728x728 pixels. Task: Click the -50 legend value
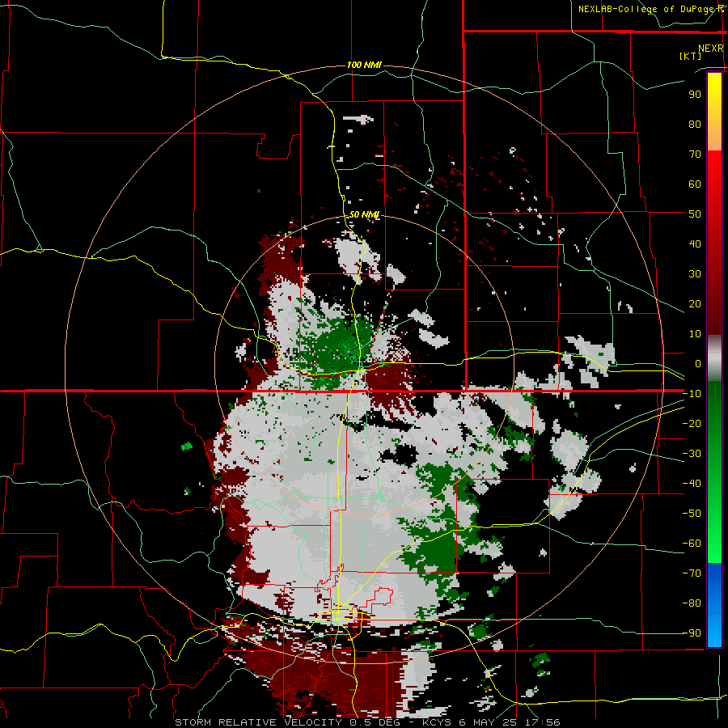click(x=692, y=514)
